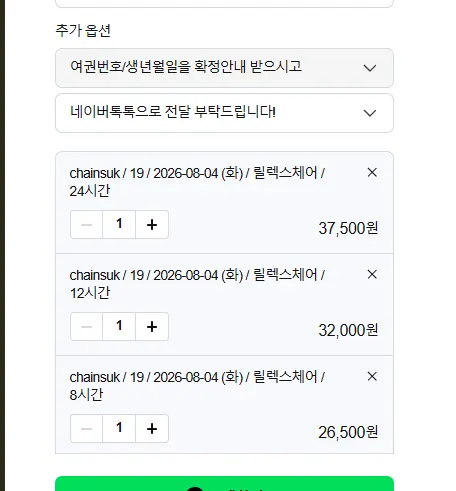The height and width of the screenshot is (491, 456).
Task: Click the green purchase button at bottom
Action: tap(224, 484)
